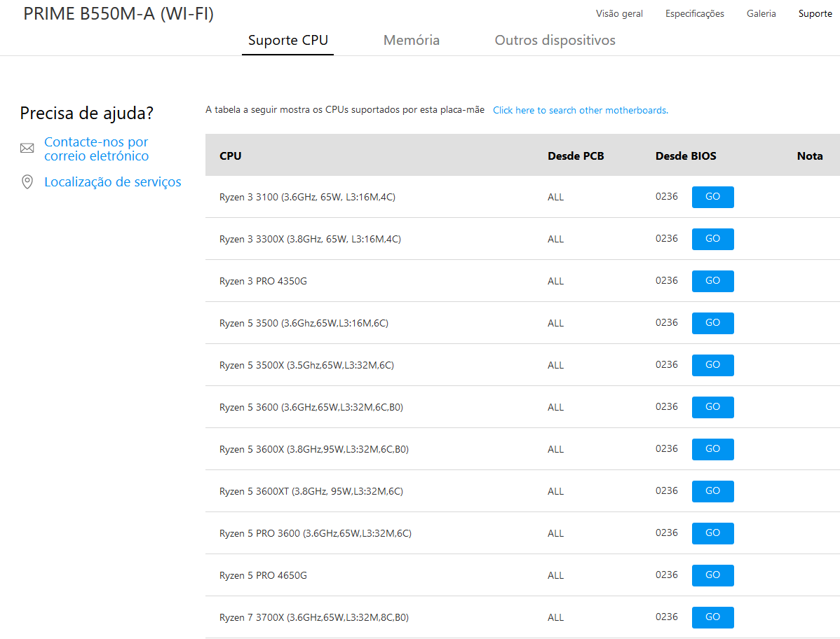Click the PRIME B550M-A (WI-FI) title
The height and width of the screenshot is (639, 840).
(x=118, y=13)
